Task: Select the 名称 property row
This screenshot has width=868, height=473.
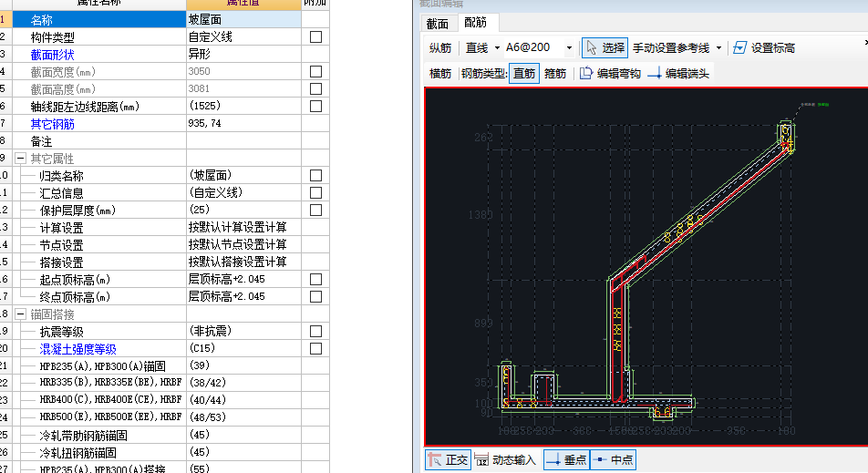Action: pyautogui.click(x=99, y=20)
